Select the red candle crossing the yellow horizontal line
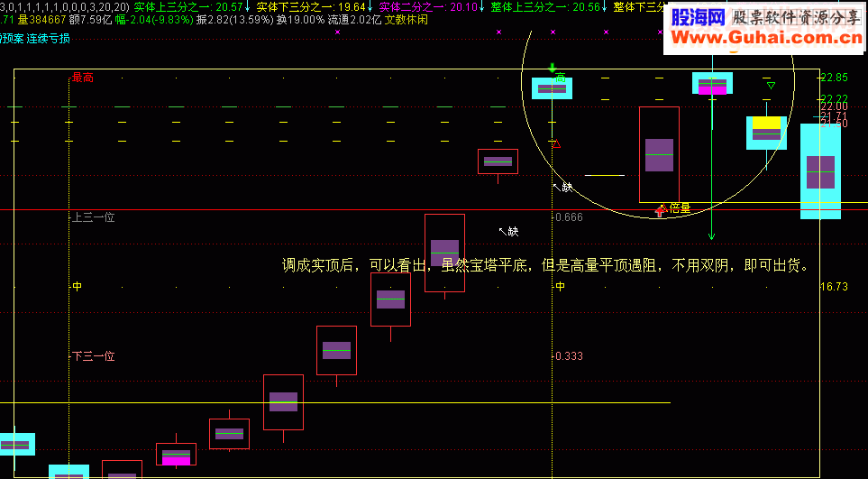868x479 pixels. [283, 402]
